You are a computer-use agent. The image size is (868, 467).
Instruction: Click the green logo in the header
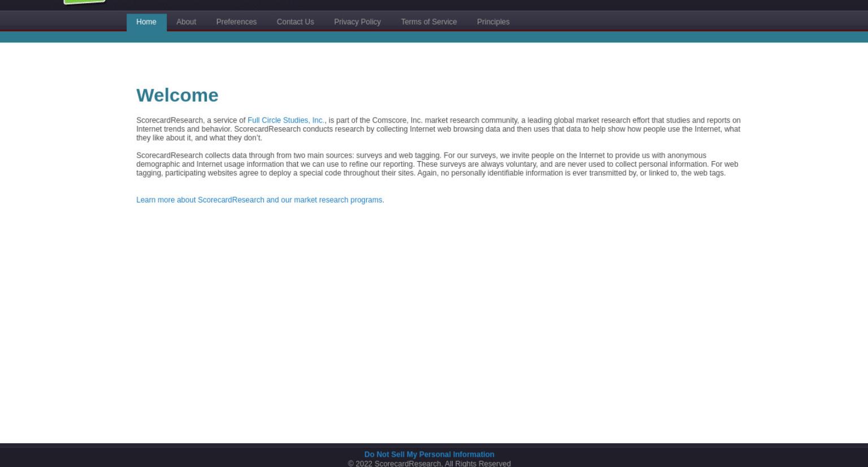coord(85,2)
